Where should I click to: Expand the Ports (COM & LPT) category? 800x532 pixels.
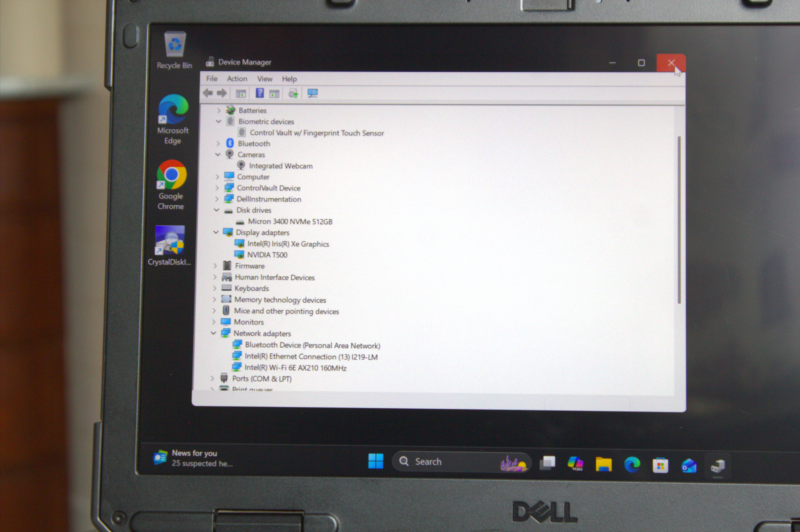[x=212, y=379]
